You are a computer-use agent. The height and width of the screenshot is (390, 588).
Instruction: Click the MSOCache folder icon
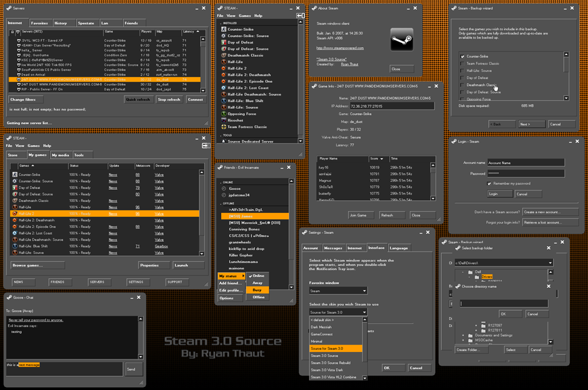click(470, 340)
